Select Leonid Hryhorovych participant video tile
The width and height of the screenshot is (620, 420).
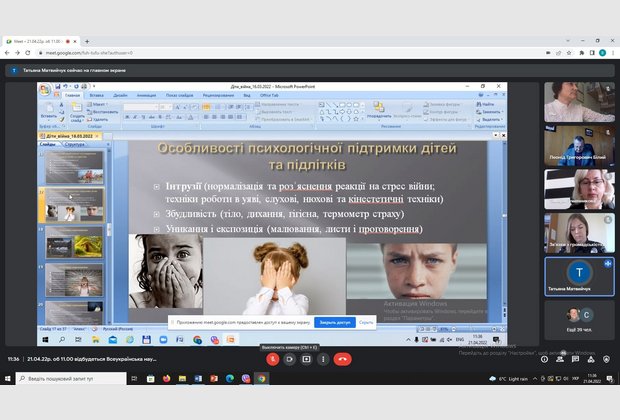579,145
